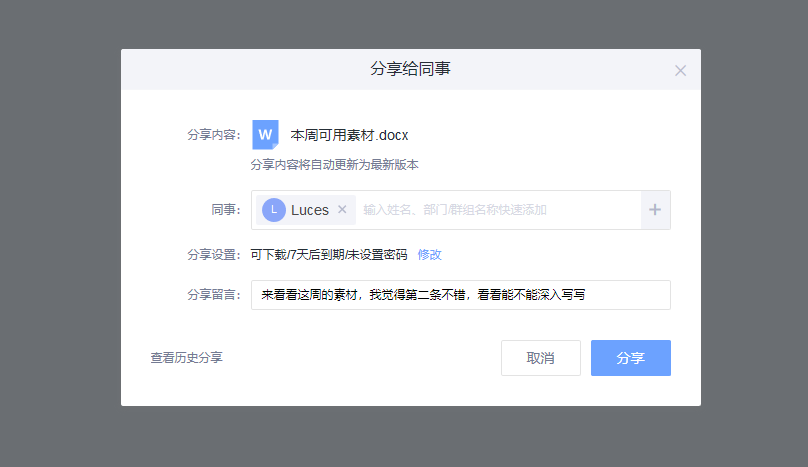Click the 分享设置 field label

213,255
